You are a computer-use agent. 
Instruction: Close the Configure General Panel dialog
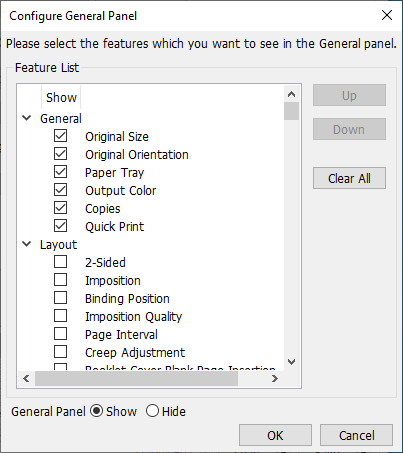[387, 15]
